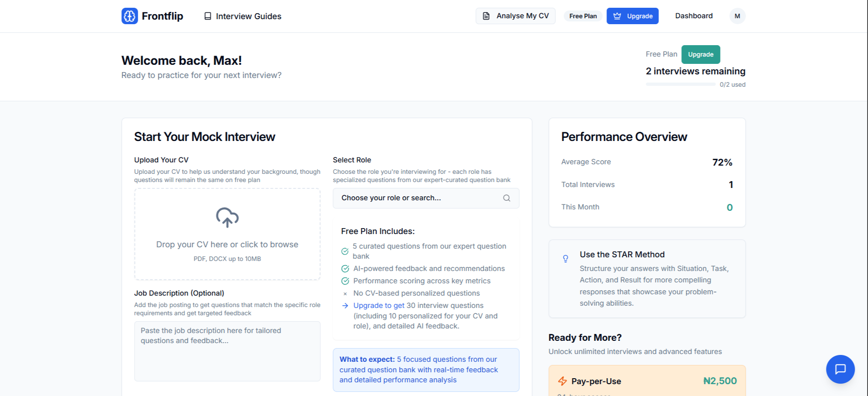Open the Choose your role search dropdown
The height and width of the screenshot is (396, 868).
point(426,198)
